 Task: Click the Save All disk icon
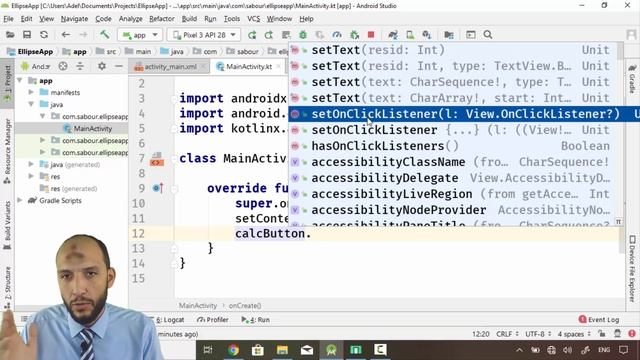point(27,35)
